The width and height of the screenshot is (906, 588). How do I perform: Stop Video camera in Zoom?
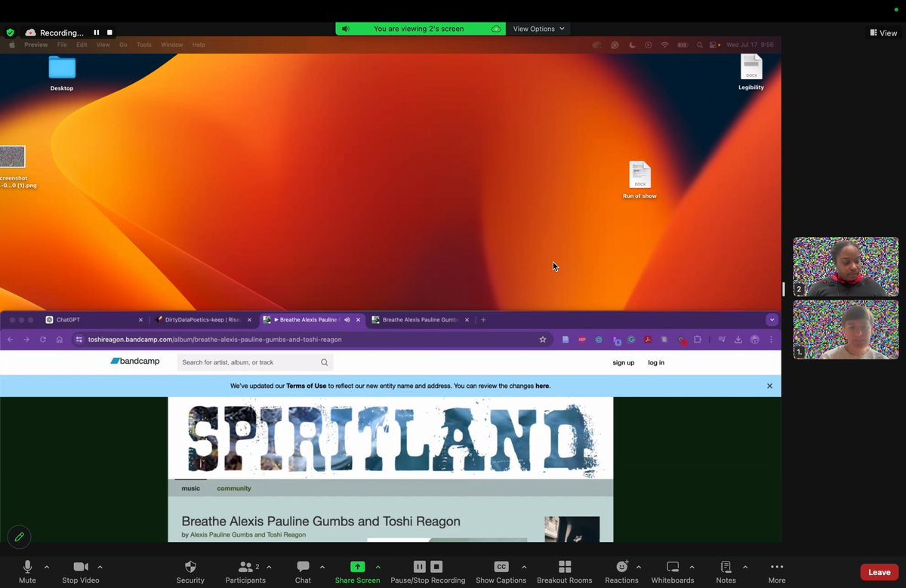[81, 571]
